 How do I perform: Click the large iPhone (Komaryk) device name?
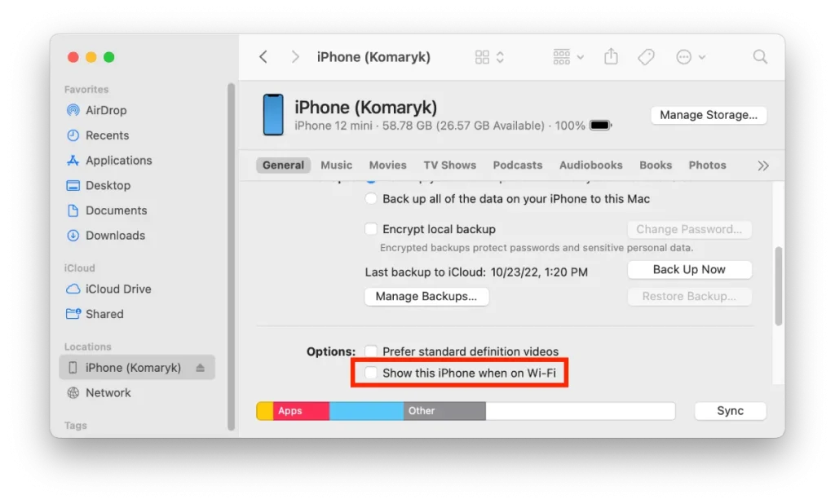click(x=366, y=107)
